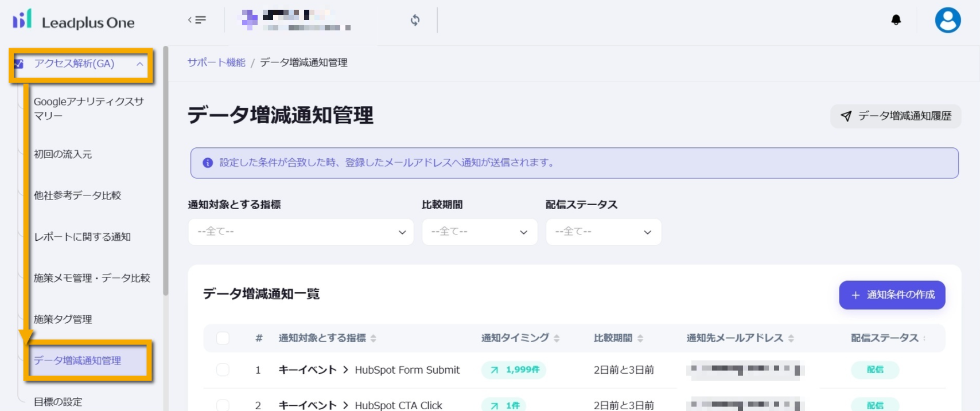Viewport: 980px width, 411px height.
Task: Sort by 通知タイミング column sort icon
Action: pos(557,339)
